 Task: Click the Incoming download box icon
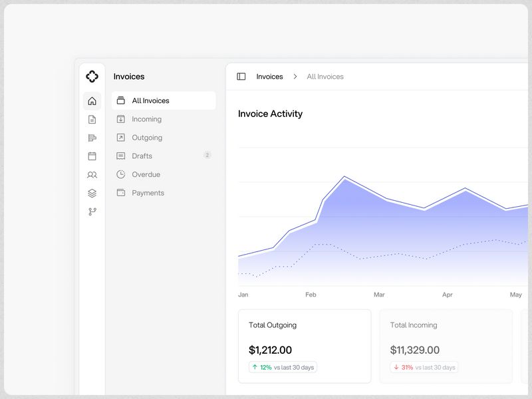[121, 119]
